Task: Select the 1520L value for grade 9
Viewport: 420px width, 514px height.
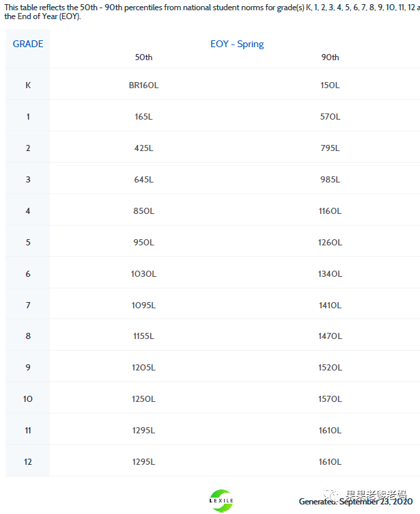Action: (330, 368)
